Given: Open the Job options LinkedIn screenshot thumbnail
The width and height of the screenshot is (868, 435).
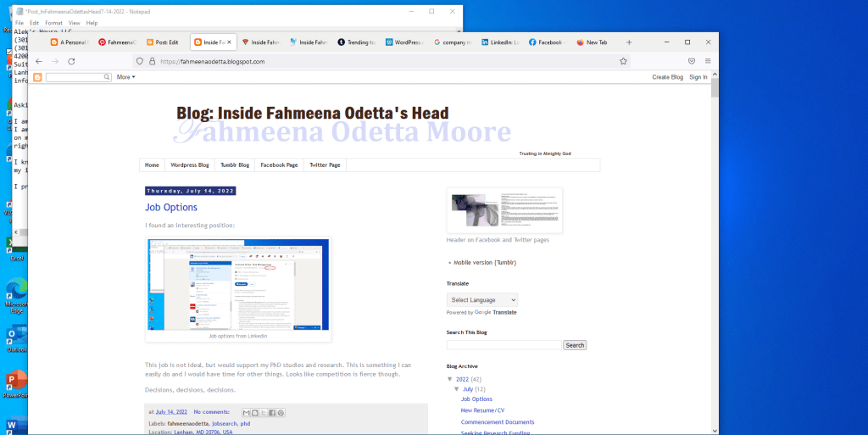Looking at the screenshot, I should (x=238, y=284).
